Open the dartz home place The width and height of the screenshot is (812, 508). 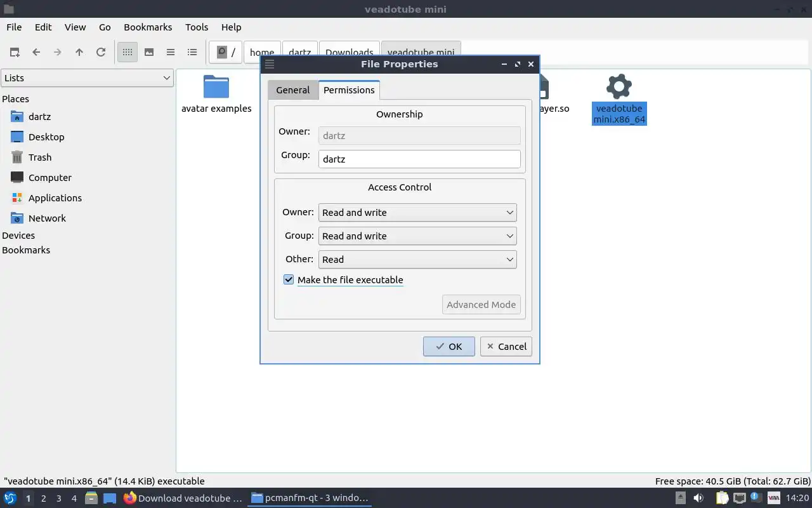click(39, 117)
